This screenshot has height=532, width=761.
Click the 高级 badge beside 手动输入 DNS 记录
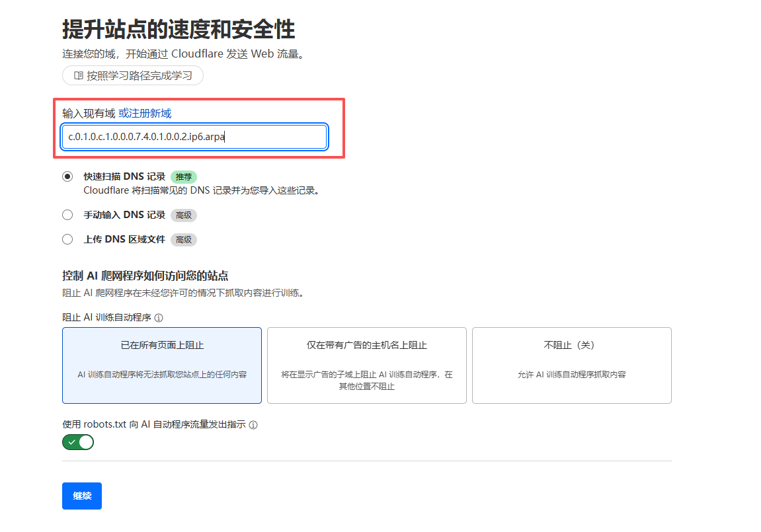point(184,215)
